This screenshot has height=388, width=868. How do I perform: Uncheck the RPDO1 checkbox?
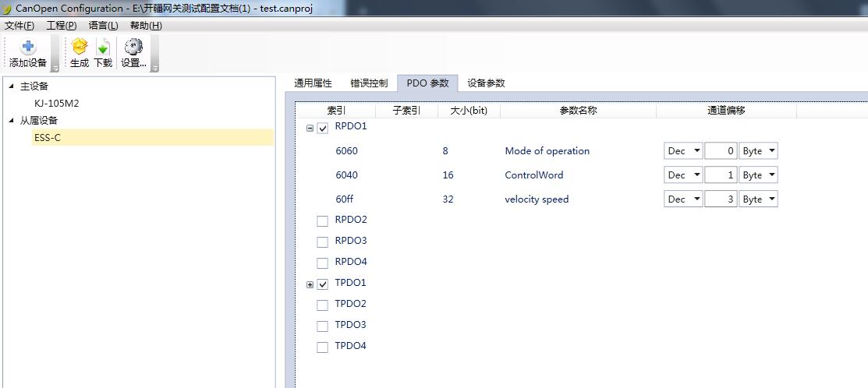point(323,129)
